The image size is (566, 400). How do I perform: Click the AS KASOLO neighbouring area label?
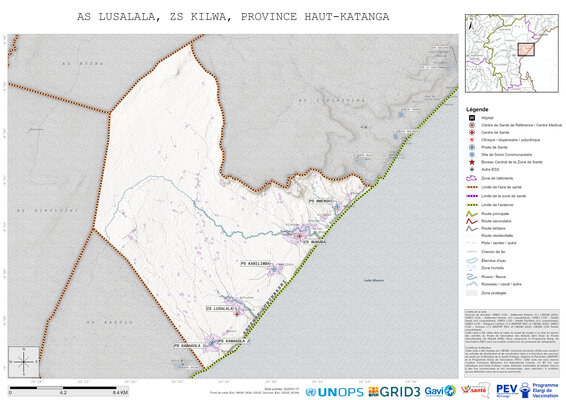tap(110, 322)
